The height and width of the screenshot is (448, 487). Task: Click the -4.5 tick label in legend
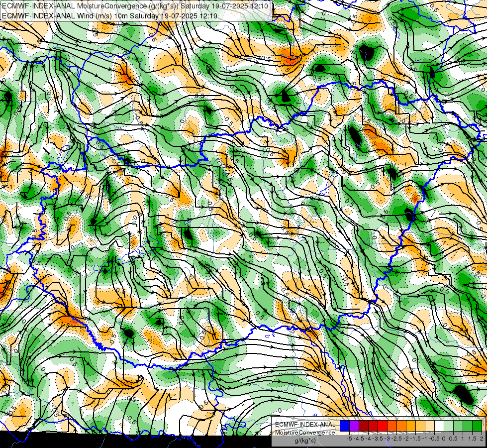pos(359,439)
